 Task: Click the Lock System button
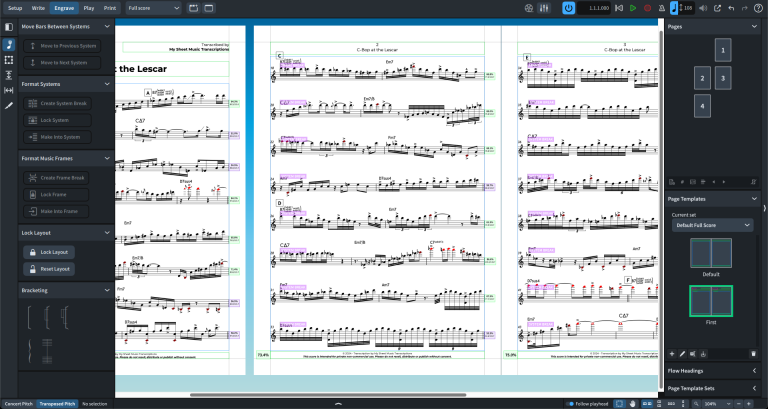tap(57, 120)
